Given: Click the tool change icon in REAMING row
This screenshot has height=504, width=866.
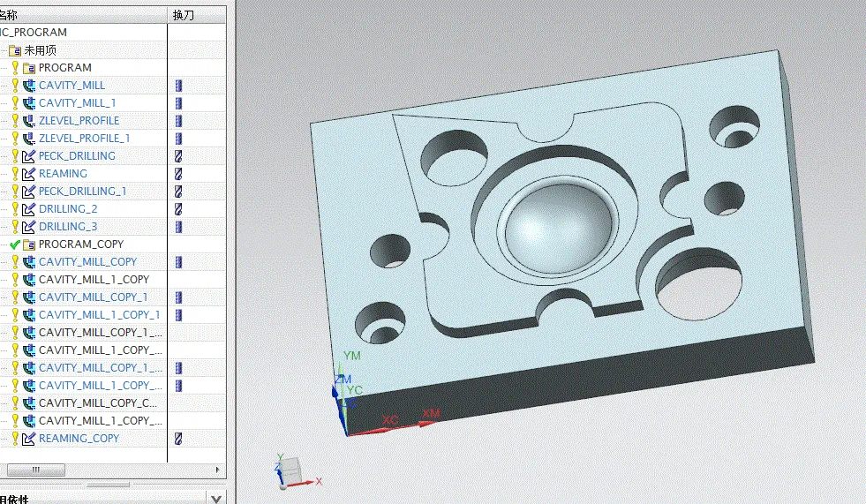Looking at the screenshot, I should point(178,174).
